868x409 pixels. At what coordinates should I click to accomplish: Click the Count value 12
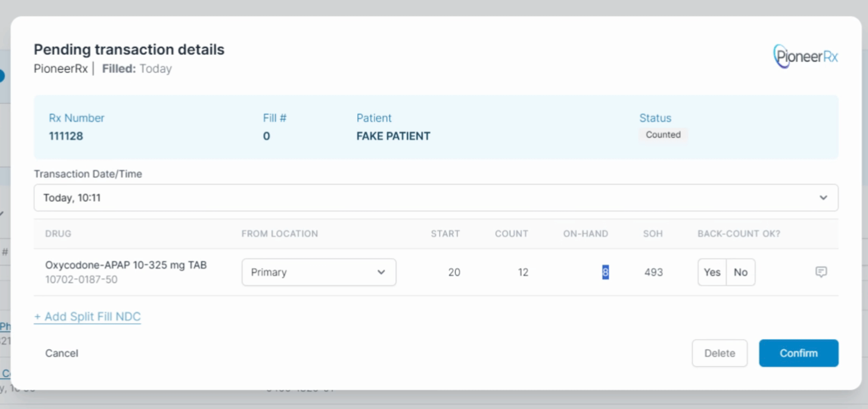(523, 272)
